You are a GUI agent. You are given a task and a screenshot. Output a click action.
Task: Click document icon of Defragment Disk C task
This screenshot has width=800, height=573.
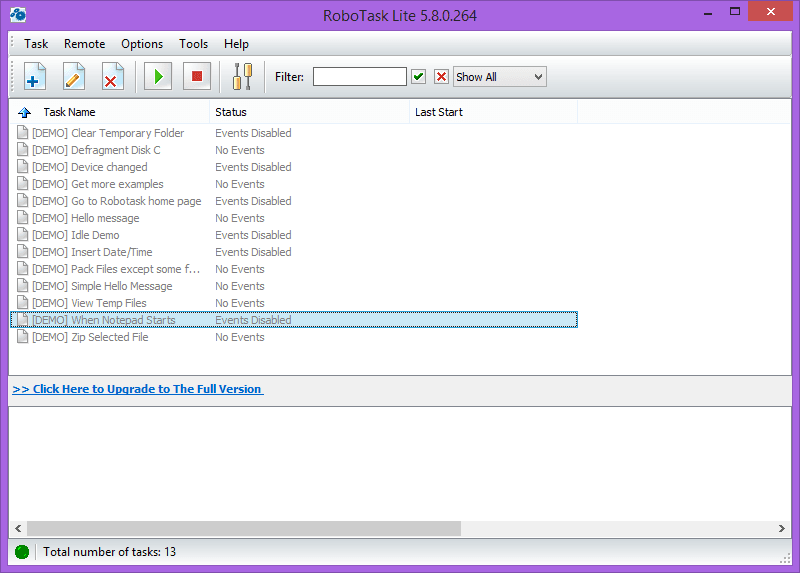point(22,150)
